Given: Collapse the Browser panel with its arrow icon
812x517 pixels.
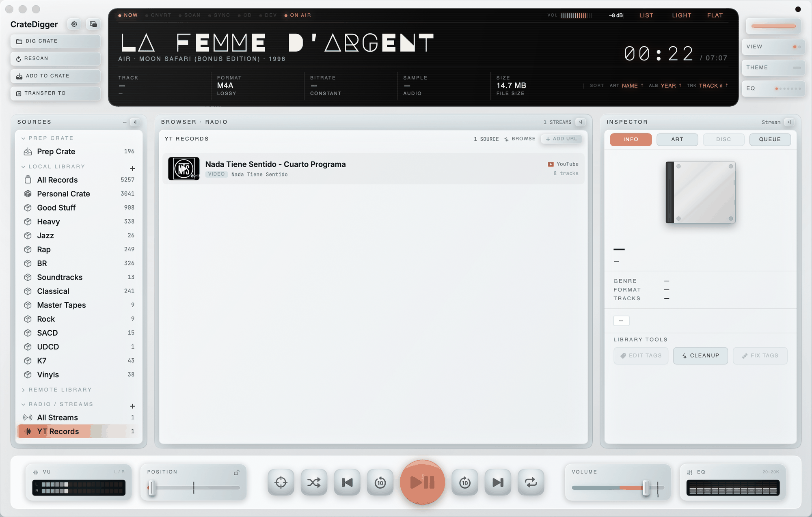Looking at the screenshot, I should click(581, 122).
